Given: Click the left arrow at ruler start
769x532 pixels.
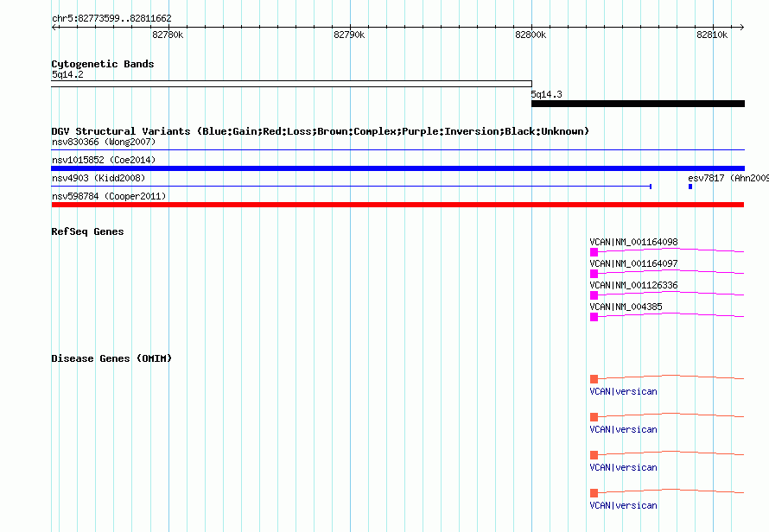Looking at the screenshot, I should click(x=54, y=27).
